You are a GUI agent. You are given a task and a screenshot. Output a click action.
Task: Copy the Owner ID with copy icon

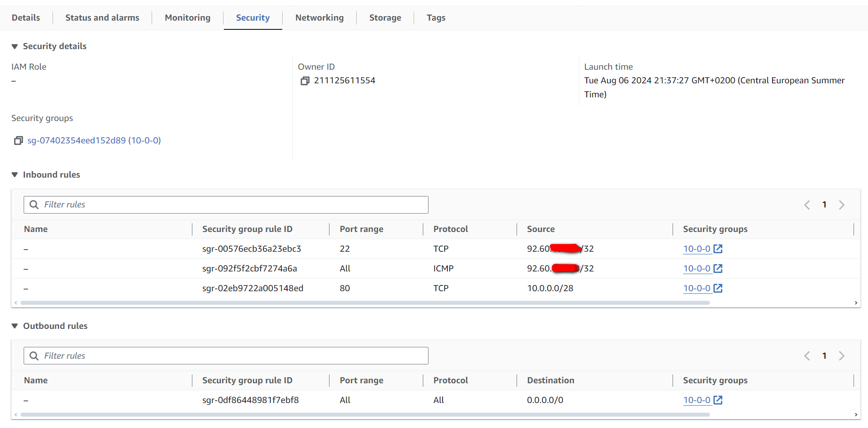pos(305,81)
